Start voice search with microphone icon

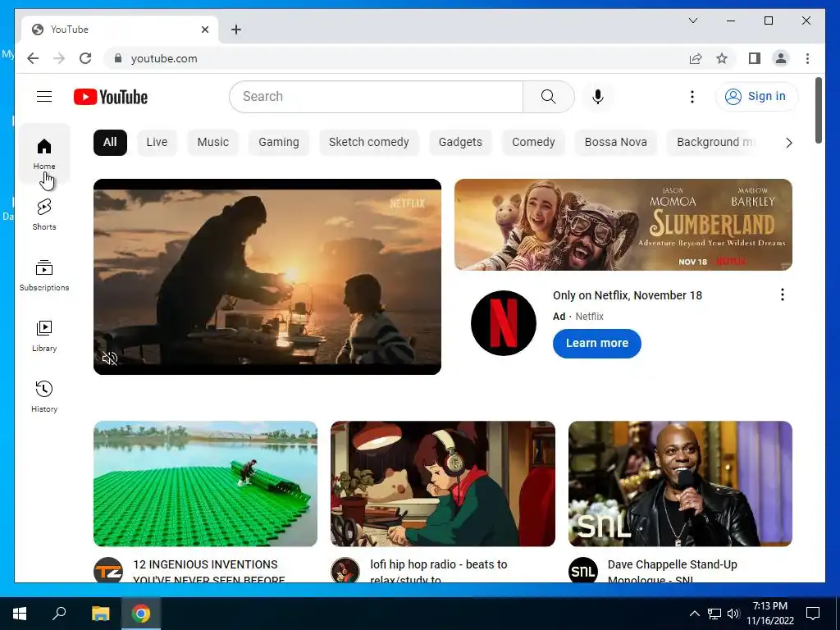pyautogui.click(x=598, y=97)
